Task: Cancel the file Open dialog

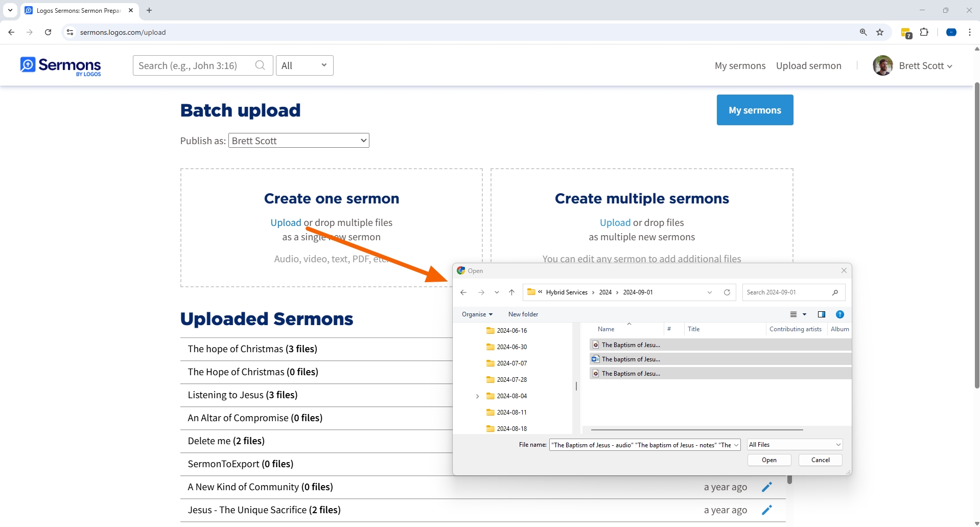Action: pyautogui.click(x=821, y=460)
